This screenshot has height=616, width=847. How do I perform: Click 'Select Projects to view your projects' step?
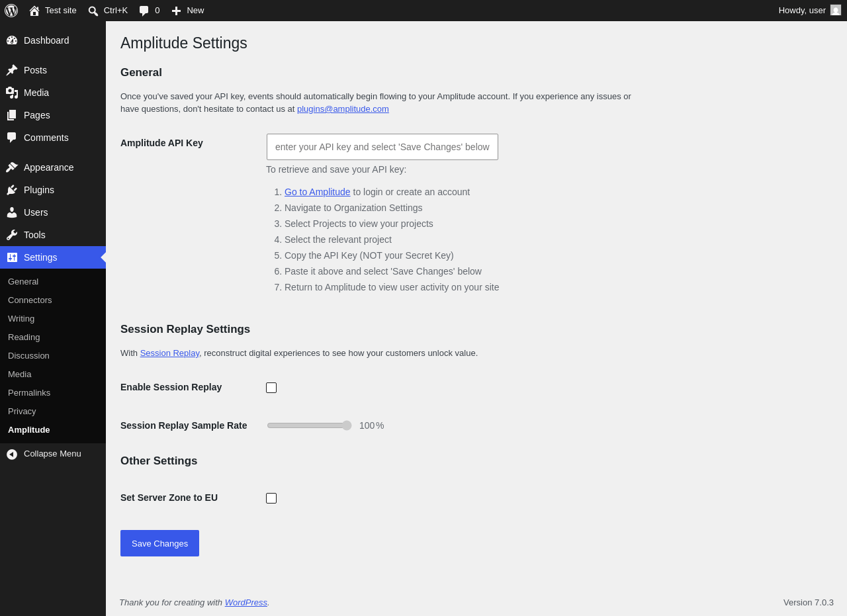point(359,224)
